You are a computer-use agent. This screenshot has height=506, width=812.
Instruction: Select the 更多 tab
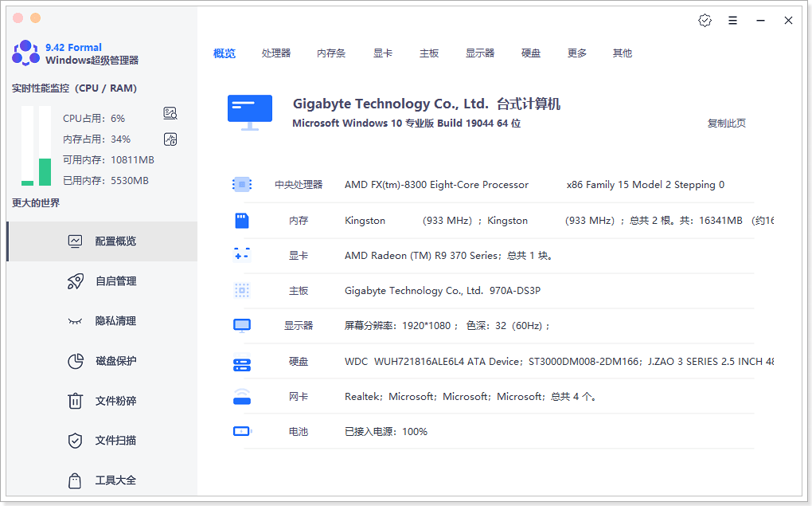pos(577,53)
